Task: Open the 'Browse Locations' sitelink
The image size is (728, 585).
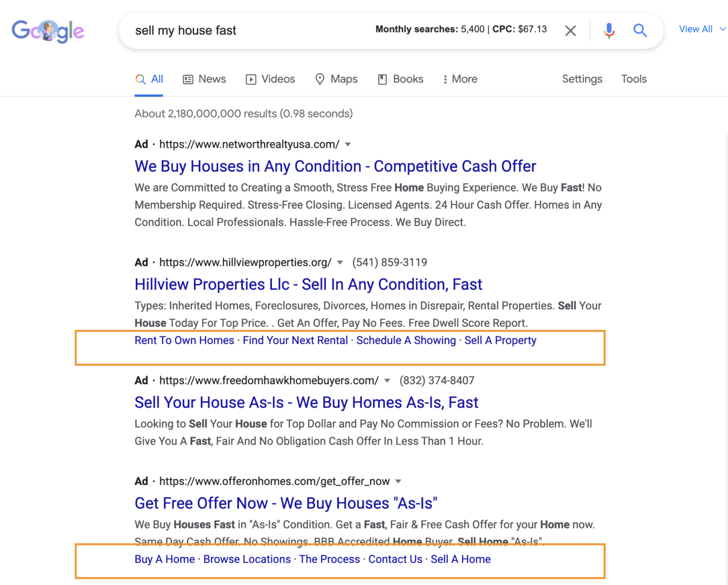Action: [247, 559]
